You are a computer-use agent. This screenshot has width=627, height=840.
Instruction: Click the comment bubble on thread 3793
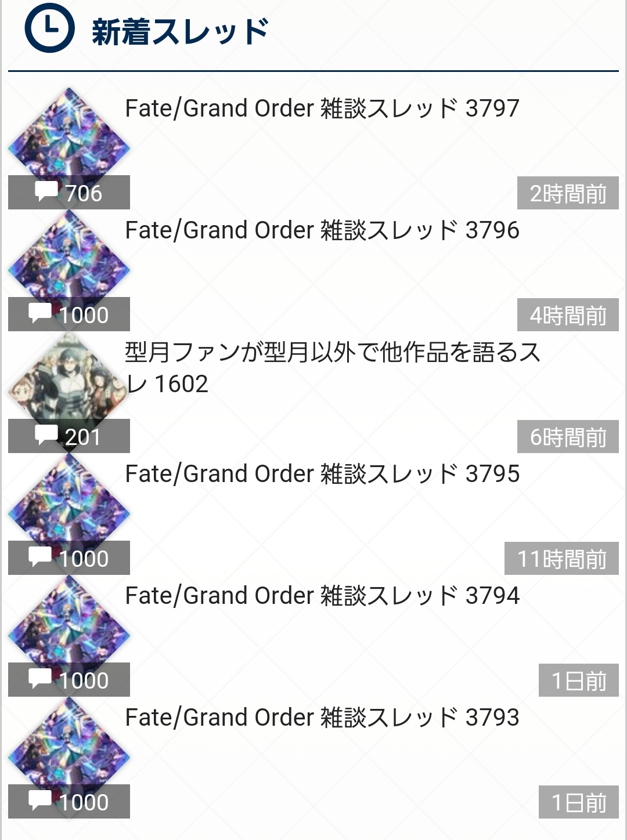(x=40, y=801)
